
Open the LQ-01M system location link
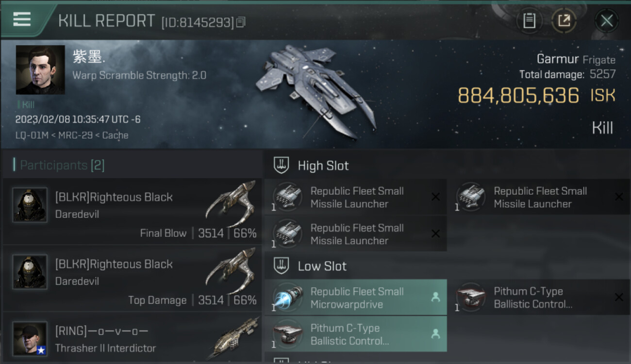[x=32, y=135]
